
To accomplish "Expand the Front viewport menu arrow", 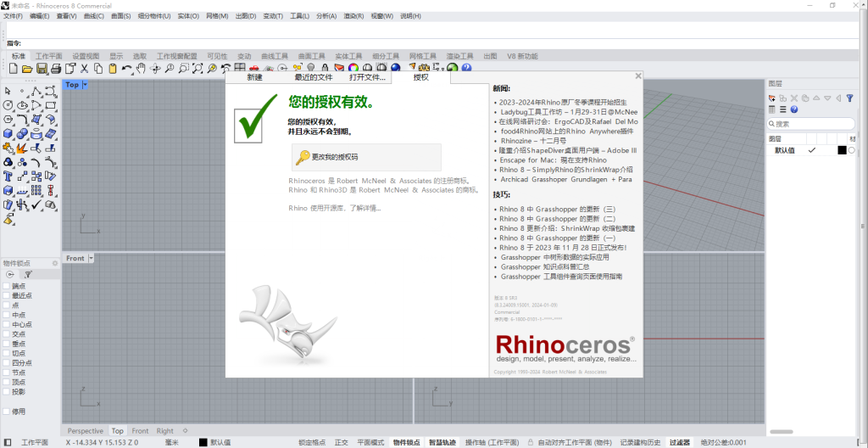I will 90,258.
